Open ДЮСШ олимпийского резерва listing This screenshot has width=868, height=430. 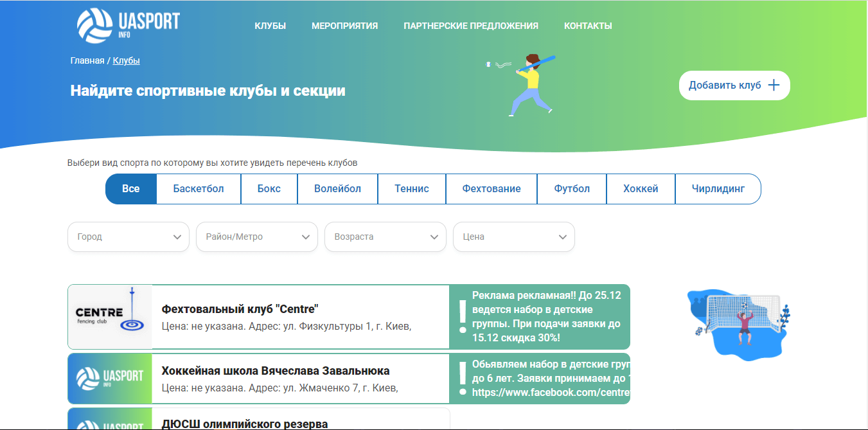pyautogui.click(x=245, y=424)
